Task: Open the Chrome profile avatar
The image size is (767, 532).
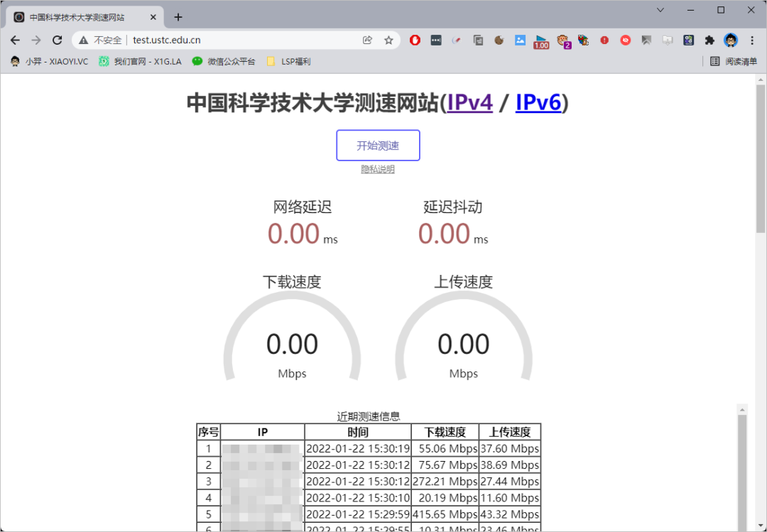Action: [x=731, y=40]
